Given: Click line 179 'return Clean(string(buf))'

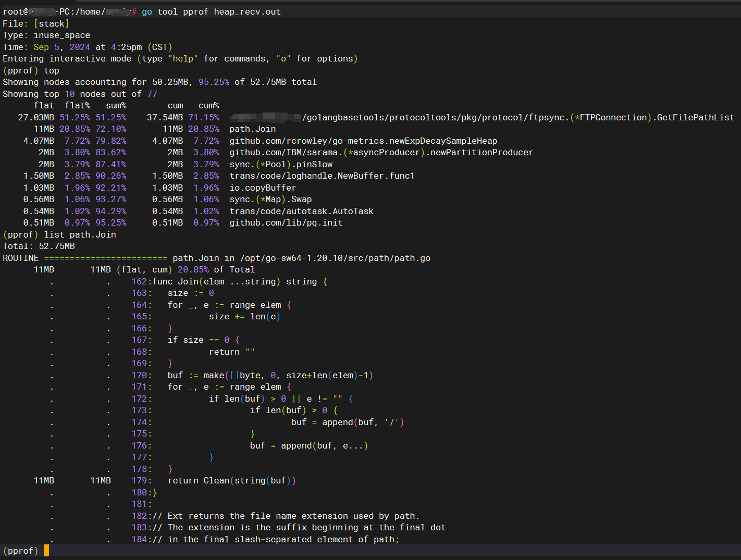Looking at the screenshot, I should tap(231, 480).
